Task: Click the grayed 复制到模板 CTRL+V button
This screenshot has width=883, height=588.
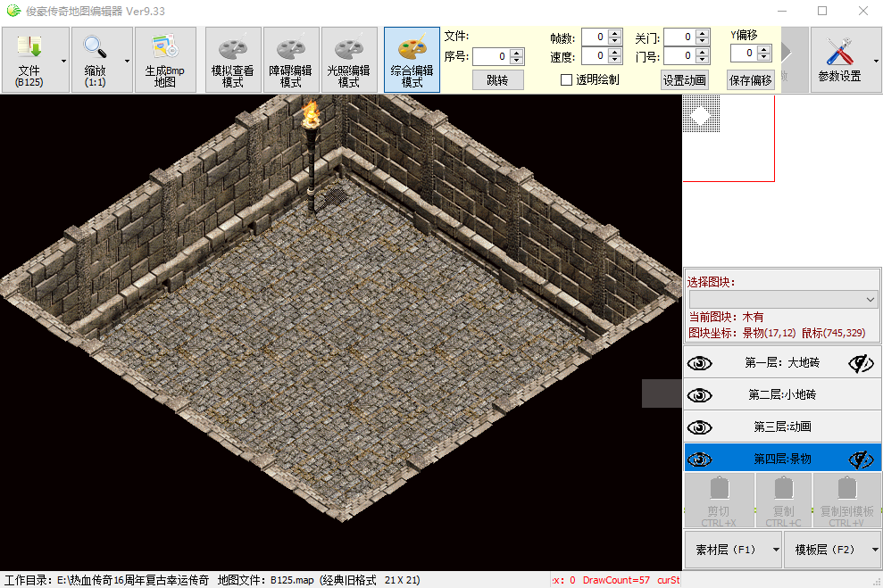Action: pyautogui.click(x=847, y=501)
